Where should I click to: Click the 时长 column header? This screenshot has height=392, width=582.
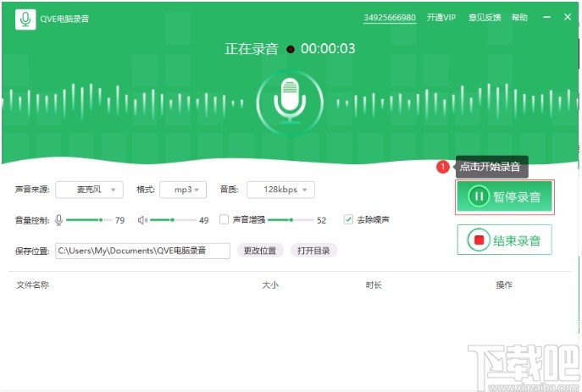tap(374, 284)
